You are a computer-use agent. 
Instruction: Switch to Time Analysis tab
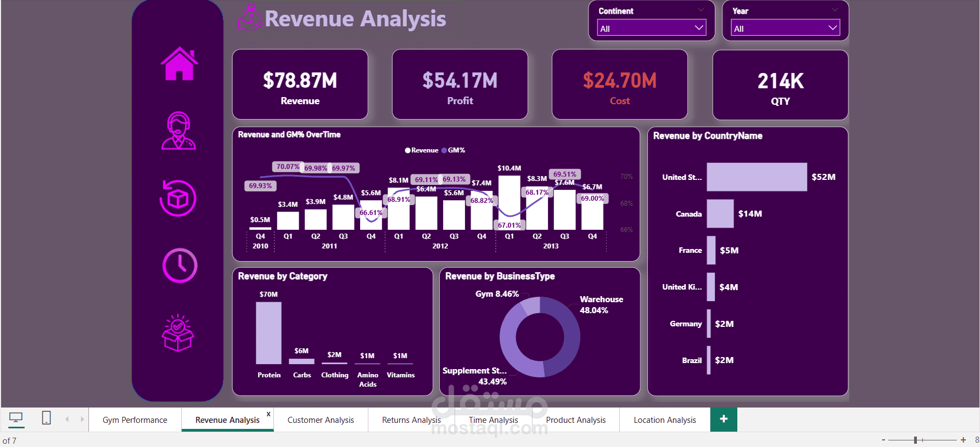[x=493, y=420]
